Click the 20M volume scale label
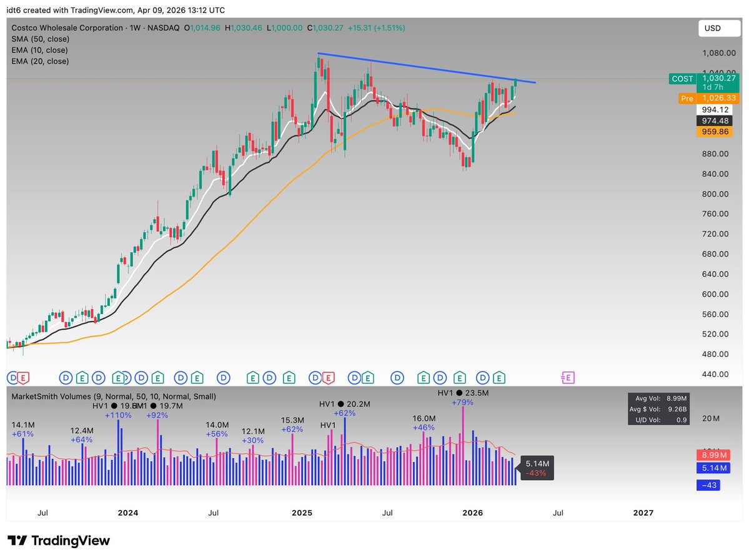 [711, 419]
